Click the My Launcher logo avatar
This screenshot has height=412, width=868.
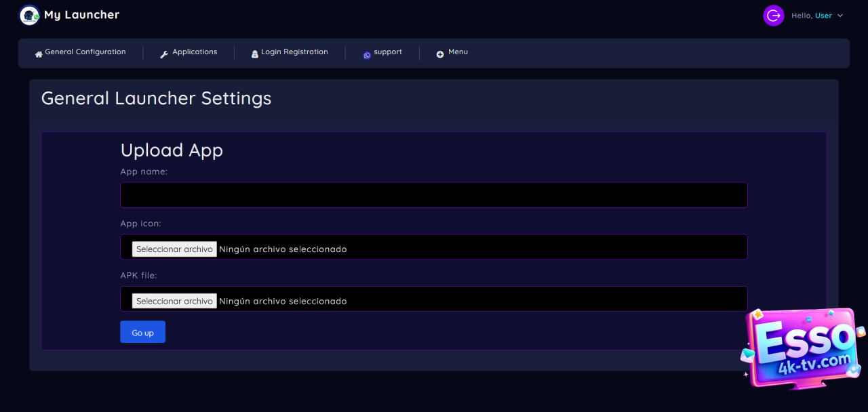point(30,15)
